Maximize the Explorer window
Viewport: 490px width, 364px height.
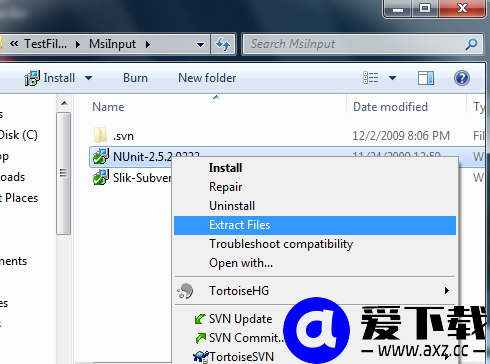coord(425,8)
